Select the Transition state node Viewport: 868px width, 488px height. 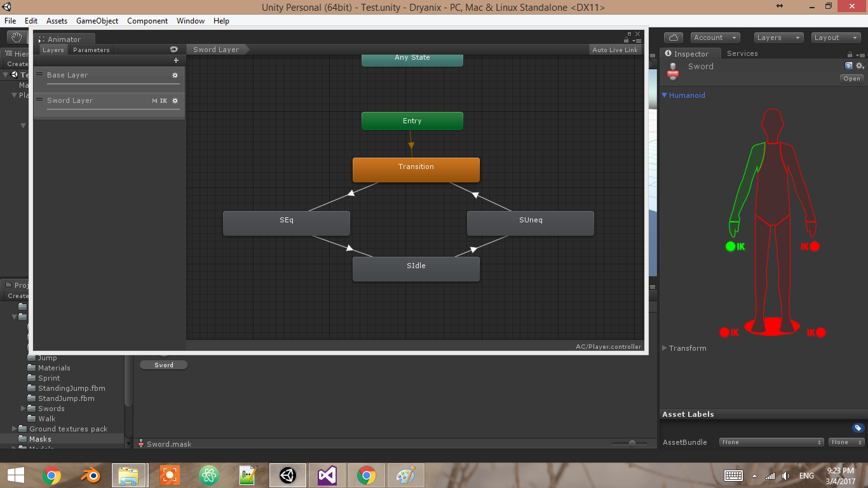click(x=416, y=170)
